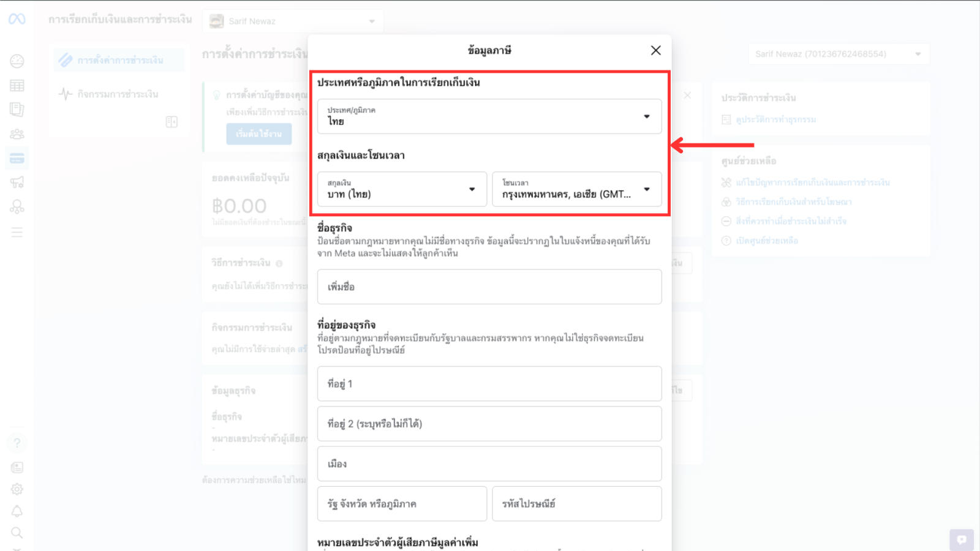Image resolution: width=980 pixels, height=551 pixels.
Task: Expand the currency dropdown showing บาท (ไทย)
Action: coord(402,189)
